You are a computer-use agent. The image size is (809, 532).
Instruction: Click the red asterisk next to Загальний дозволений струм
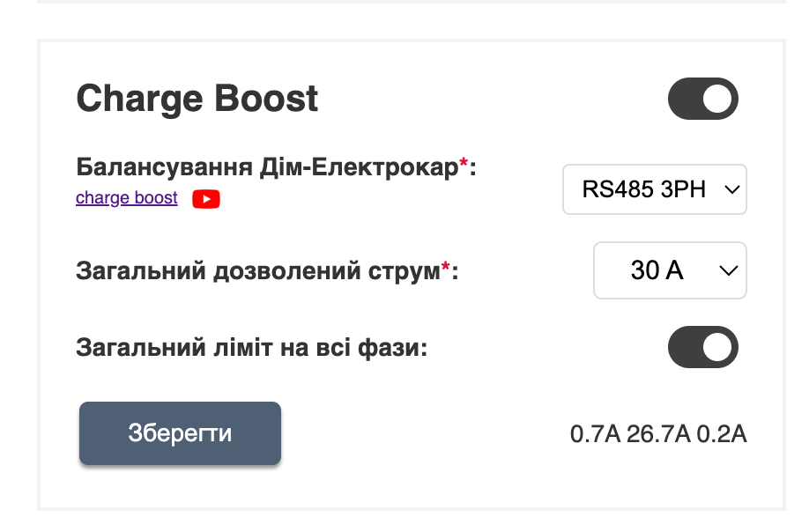[445, 264]
